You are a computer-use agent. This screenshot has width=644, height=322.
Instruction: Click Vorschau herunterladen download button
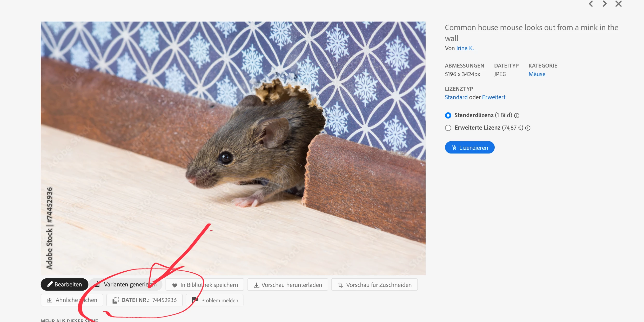pos(287,285)
